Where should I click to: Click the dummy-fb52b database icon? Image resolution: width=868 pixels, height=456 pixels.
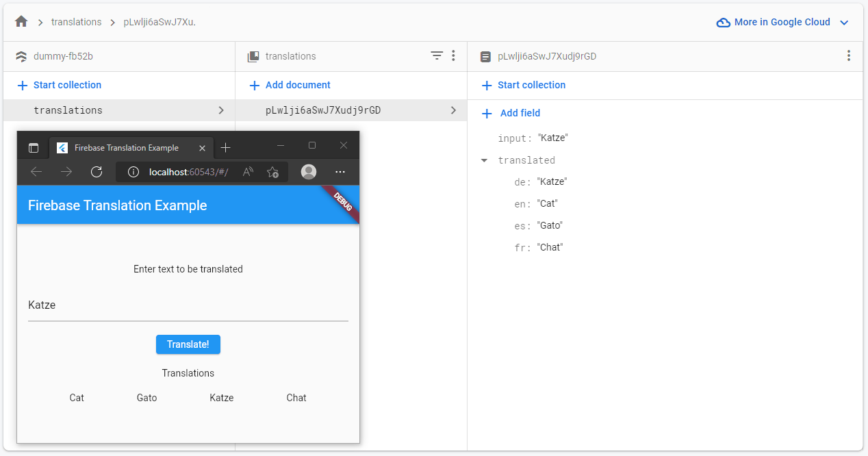21,56
